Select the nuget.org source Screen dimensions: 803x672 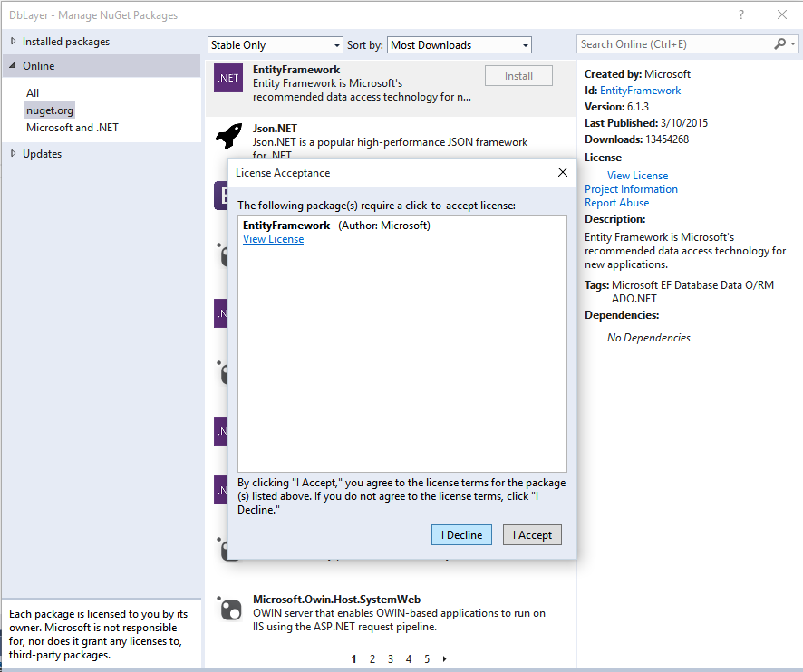coord(50,110)
